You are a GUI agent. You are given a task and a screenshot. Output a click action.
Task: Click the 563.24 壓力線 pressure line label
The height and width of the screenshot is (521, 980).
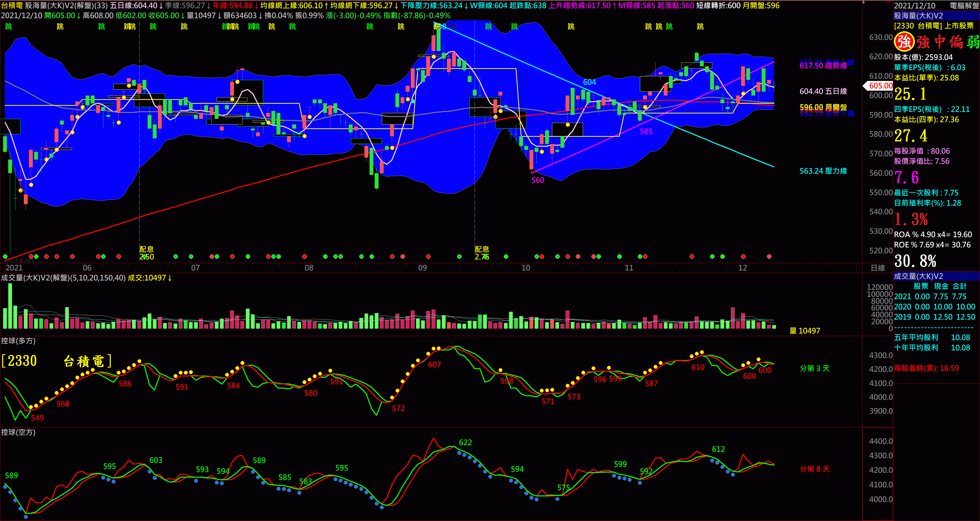[x=823, y=171]
